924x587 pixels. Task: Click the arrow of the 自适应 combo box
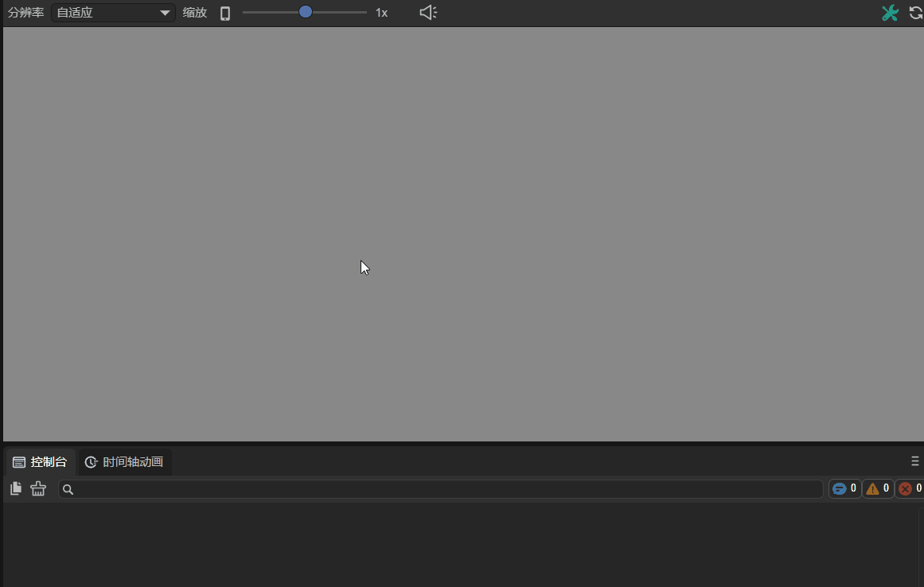tap(165, 13)
